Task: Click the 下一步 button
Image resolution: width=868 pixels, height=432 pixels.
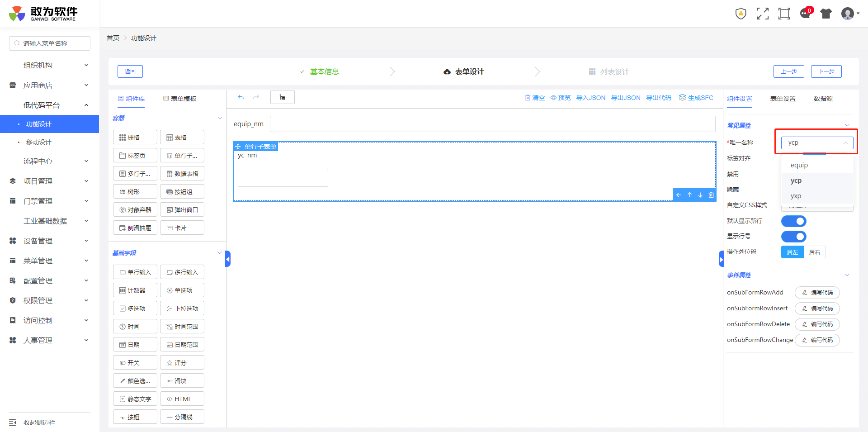Action: click(826, 71)
